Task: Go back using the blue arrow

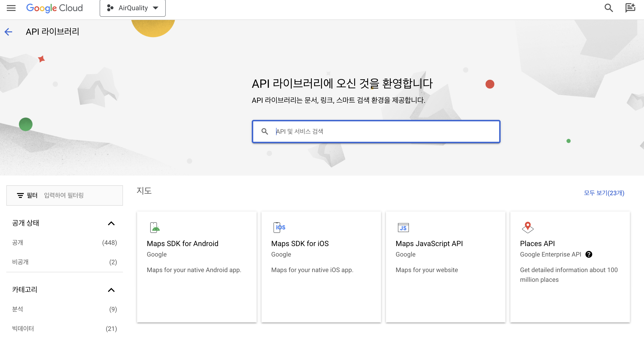Action: pos(9,32)
